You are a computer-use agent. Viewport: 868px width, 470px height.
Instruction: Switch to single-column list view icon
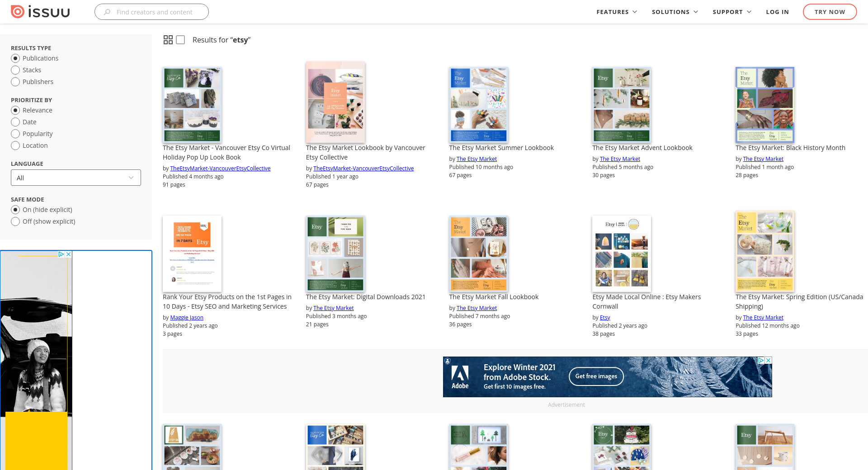[x=180, y=40]
